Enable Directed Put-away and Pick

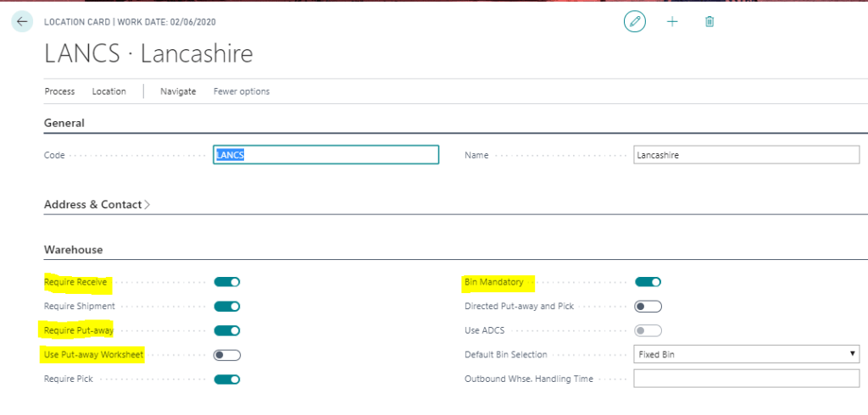tap(648, 307)
